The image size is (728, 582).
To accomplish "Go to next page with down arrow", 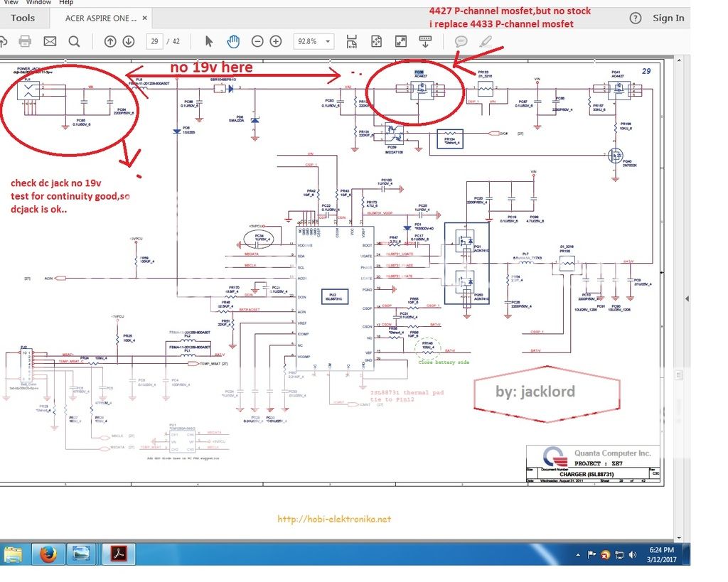I will pos(128,41).
